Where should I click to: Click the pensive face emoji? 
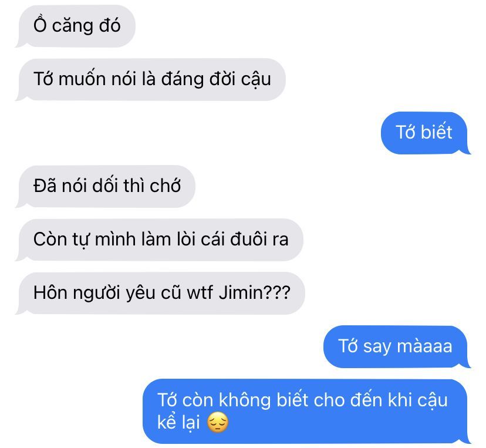point(218,422)
